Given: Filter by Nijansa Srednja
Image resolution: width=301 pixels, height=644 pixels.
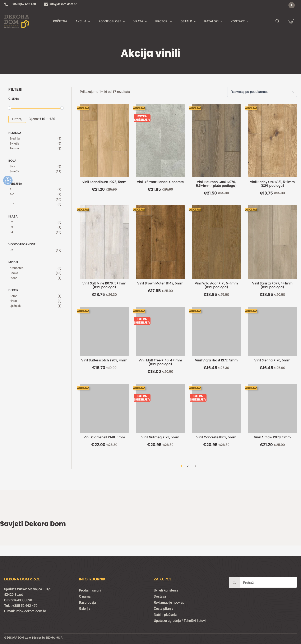Looking at the screenshot, I should pyautogui.click(x=15, y=138).
